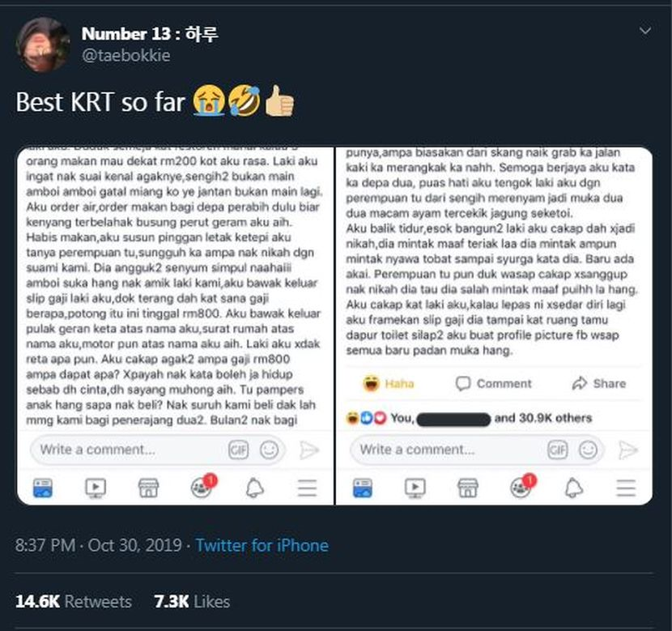Open the notifications bell in left screenshot
The height and width of the screenshot is (631, 672).
(254, 488)
